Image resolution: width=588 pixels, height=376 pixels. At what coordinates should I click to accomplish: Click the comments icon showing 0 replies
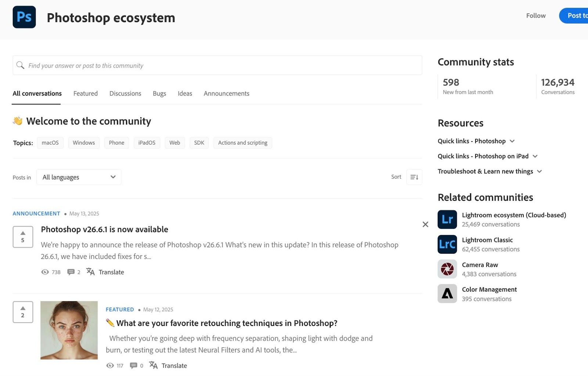(x=134, y=365)
